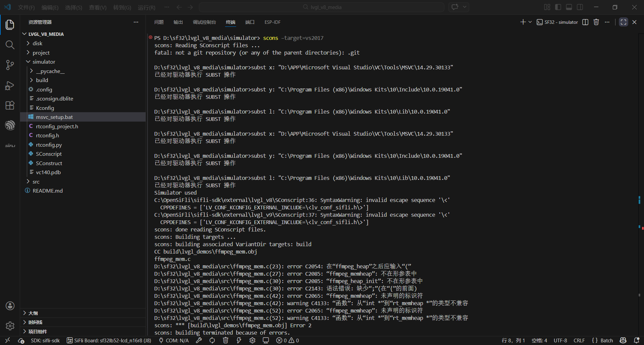Kill the terminal with trash icon
The image size is (644, 345).
point(596,22)
